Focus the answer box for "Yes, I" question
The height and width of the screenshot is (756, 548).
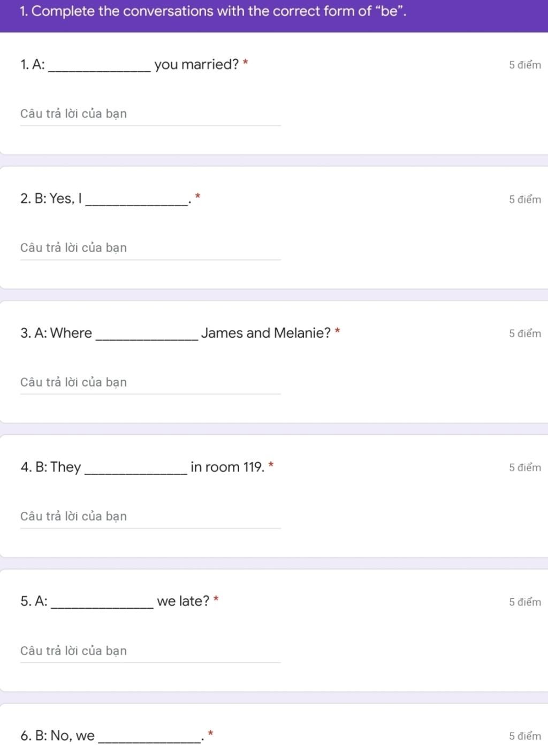tap(150, 248)
